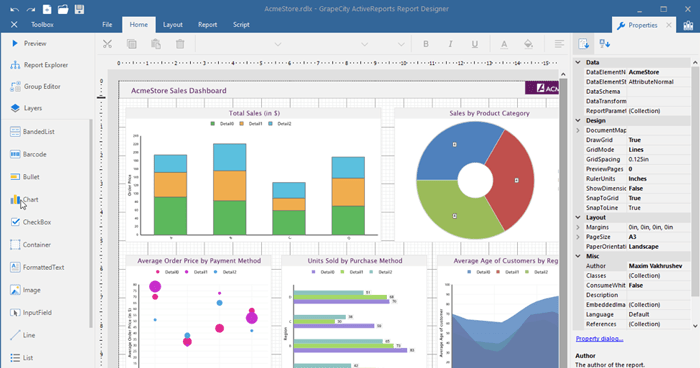Image resolution: width=700 pixels, height=368 pixels.
Task: Switch to the Script tab
Action: point(241,25)
